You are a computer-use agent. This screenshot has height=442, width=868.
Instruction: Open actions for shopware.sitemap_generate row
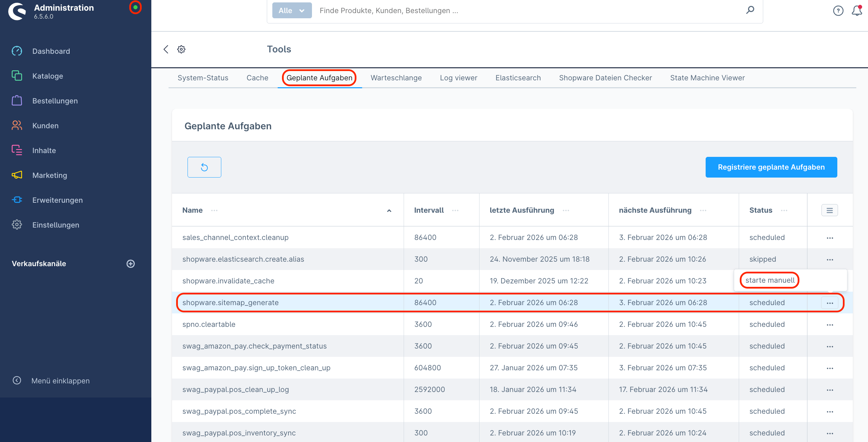(x=830, y=303)
